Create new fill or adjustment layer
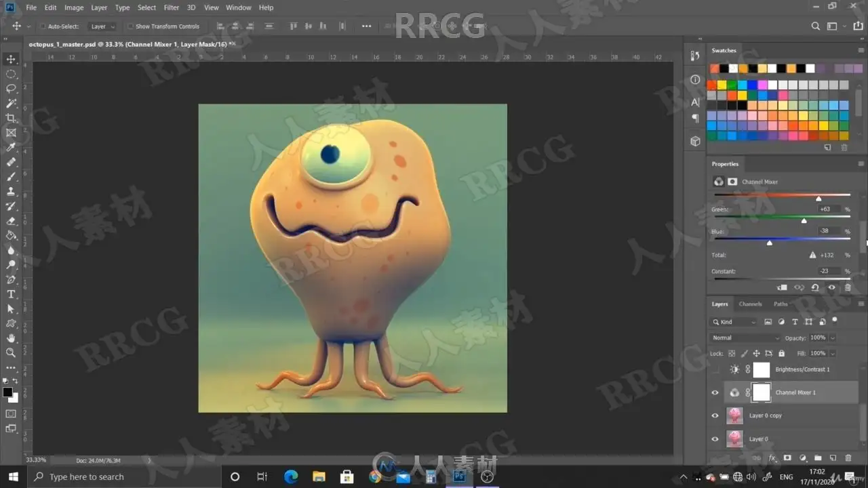The height and width of the screenshot is (488, 868). 803,458
